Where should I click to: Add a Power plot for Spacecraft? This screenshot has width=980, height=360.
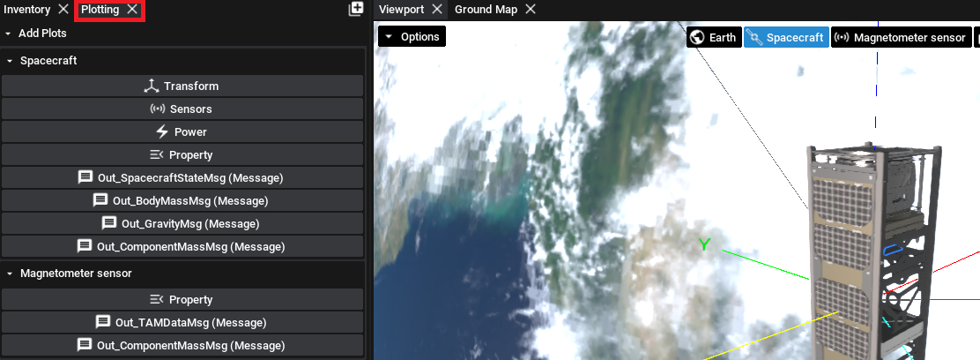tap(182, 132)
